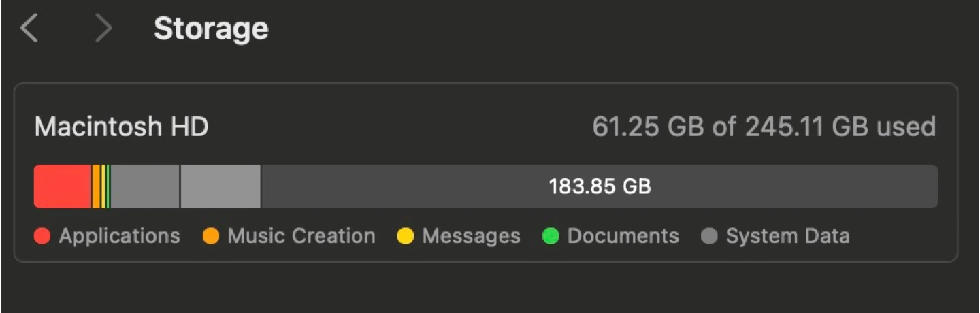Click the Storage page title
Screen dimensions: 980x313
pos(211,29)
